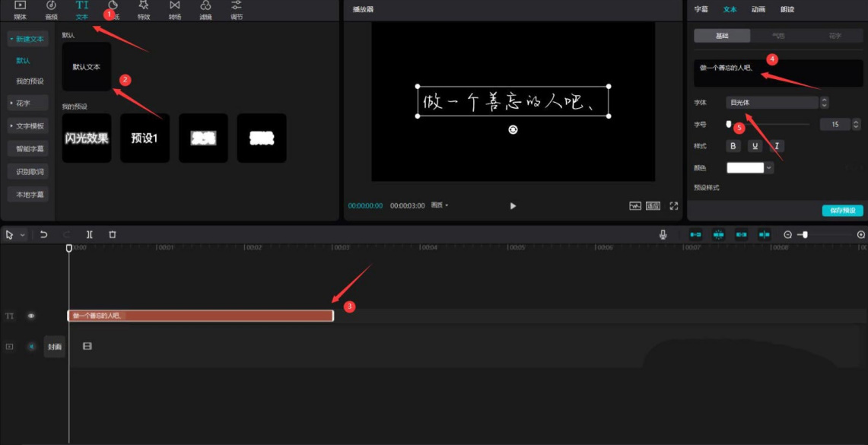Toggle bold style for text
The image size is (868, 445).
[733, 146]
